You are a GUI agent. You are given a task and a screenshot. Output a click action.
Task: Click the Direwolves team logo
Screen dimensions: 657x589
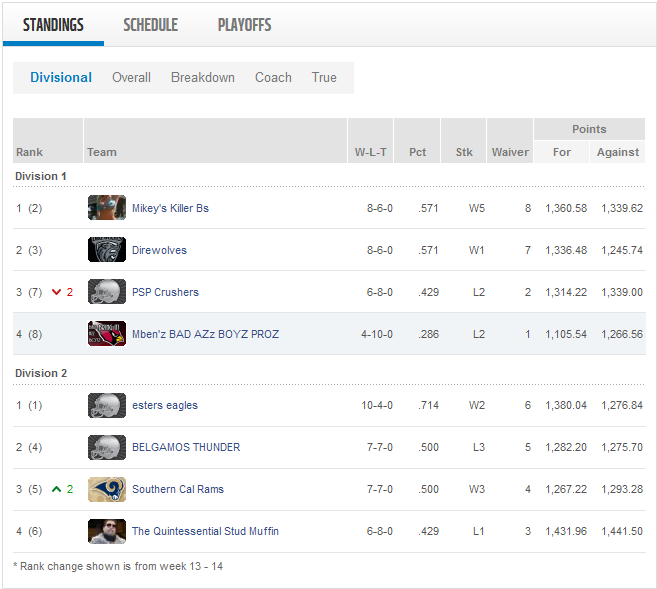pos(107,250)
